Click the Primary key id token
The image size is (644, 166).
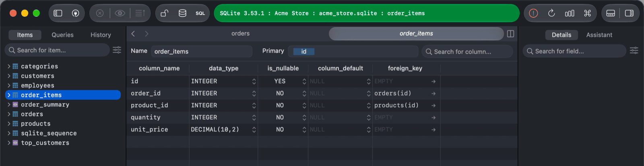303,52
